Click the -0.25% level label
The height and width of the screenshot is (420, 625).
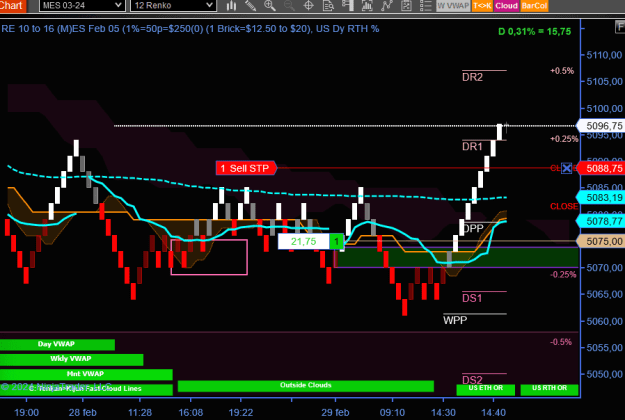(563, 275)
